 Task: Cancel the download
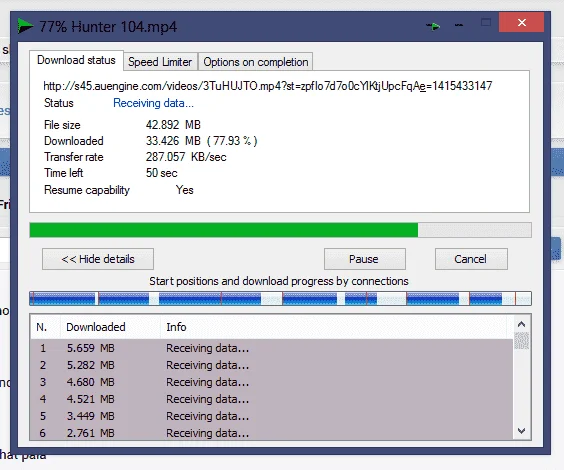(471, 259)
